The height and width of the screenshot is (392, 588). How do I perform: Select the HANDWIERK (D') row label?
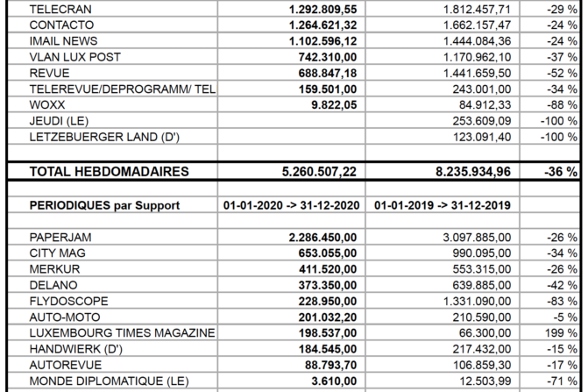[x=76, y=349]
